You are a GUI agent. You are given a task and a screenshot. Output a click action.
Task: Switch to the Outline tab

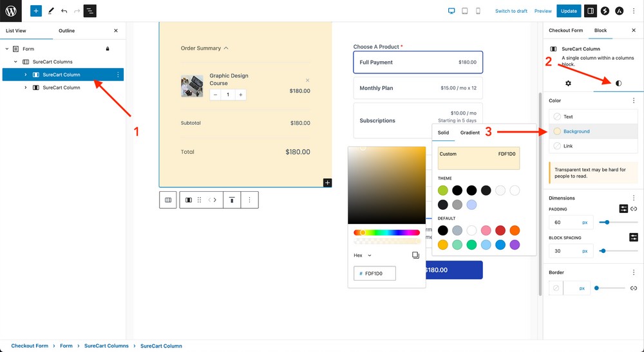(x=66, y=31)
